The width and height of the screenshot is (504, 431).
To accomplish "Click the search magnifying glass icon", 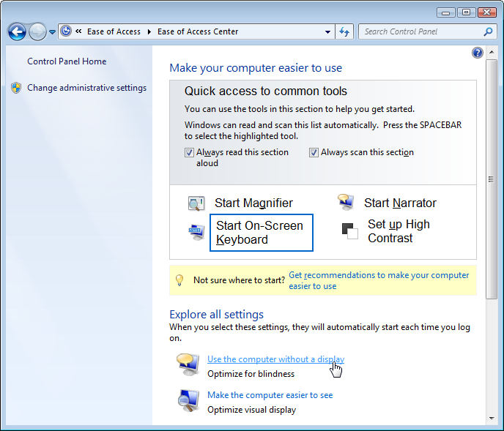I will click(x=488, y=31).
